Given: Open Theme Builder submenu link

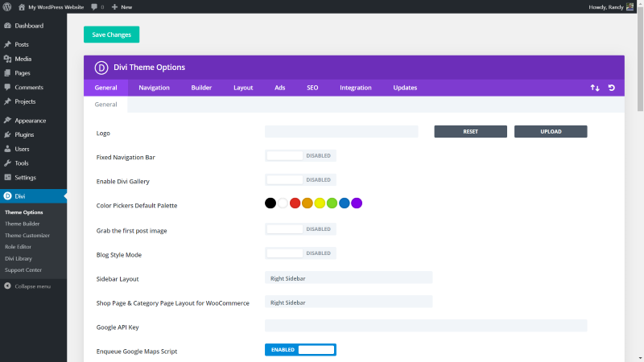Looking at the screenshot, I should (x=23, y=224).
